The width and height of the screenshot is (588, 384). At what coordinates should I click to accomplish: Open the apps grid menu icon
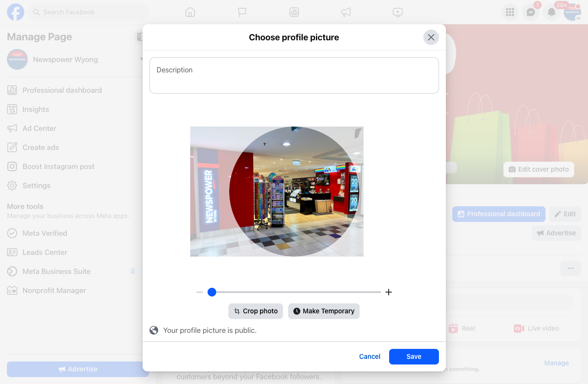tap(510, 12)
